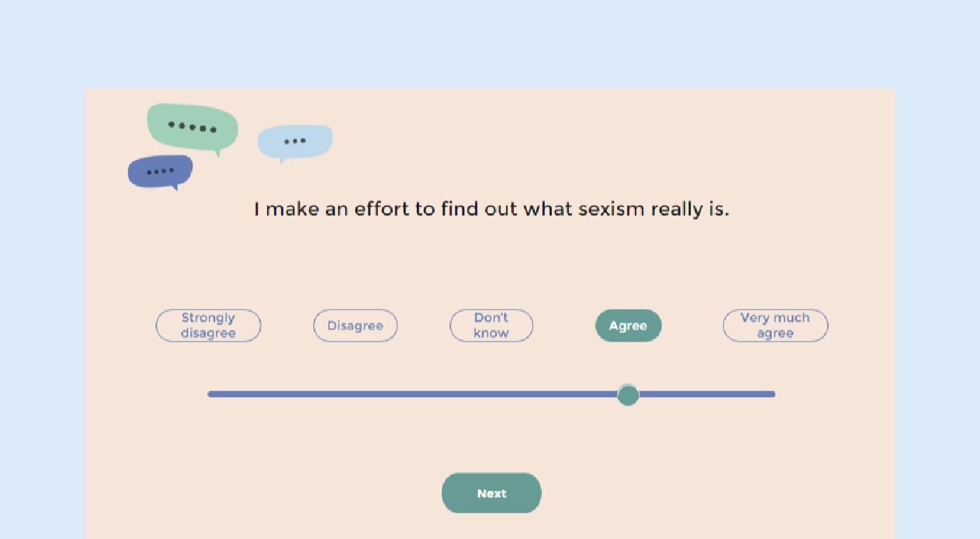Click the far right end of the slider track

(x=772, y=394)
